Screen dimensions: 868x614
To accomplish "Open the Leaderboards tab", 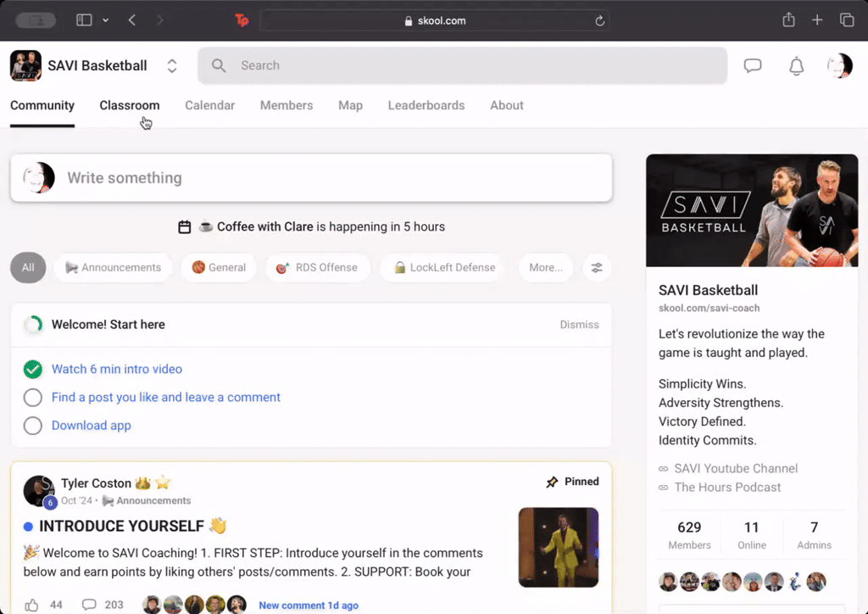I will [426, 105].
